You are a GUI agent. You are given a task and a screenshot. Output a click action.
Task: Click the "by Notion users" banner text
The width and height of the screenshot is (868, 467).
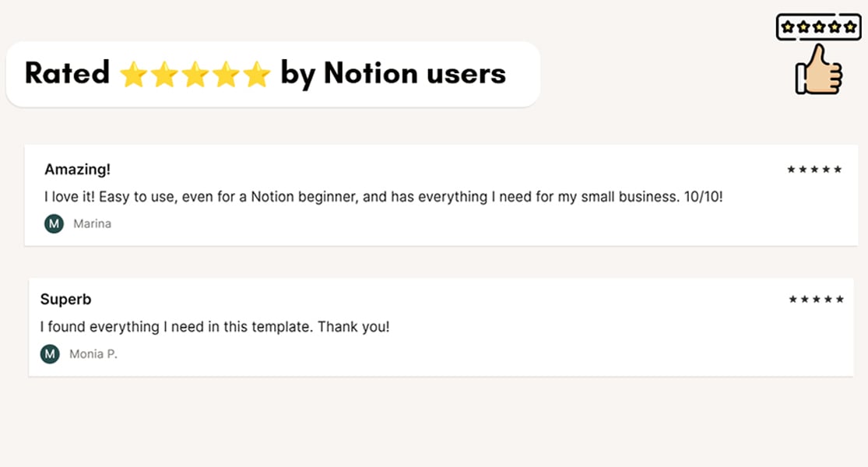(393, 74)
